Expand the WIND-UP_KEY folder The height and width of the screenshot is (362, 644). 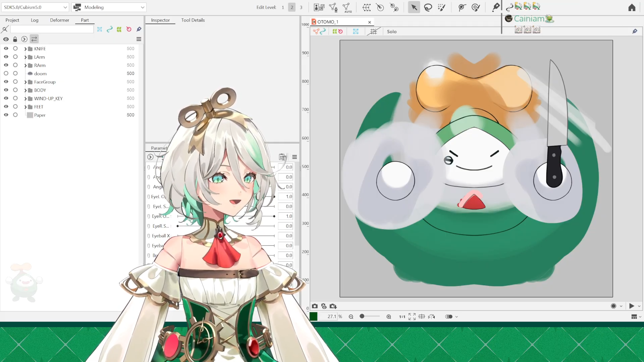pos(25,99)
